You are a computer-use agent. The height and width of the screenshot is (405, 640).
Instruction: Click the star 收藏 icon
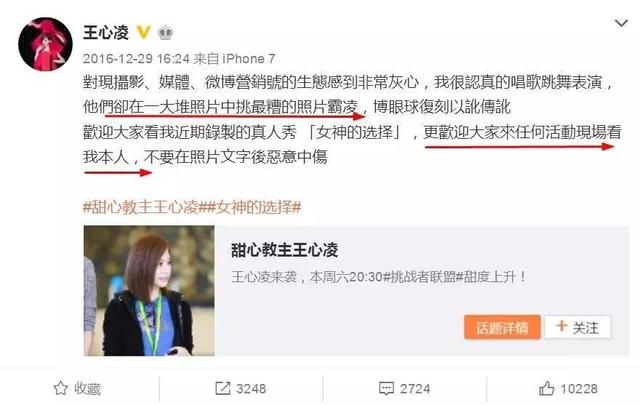click(60, 388)
